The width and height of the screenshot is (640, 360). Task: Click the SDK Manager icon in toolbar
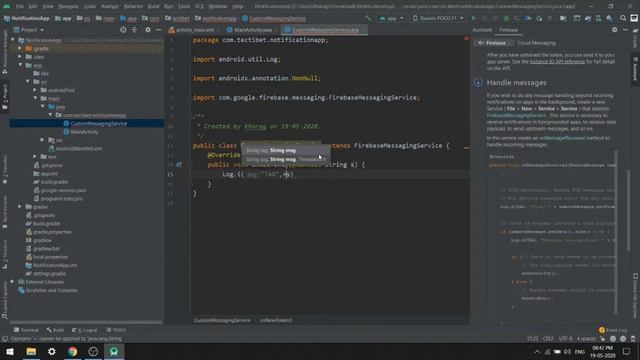[x=609, y=18]
